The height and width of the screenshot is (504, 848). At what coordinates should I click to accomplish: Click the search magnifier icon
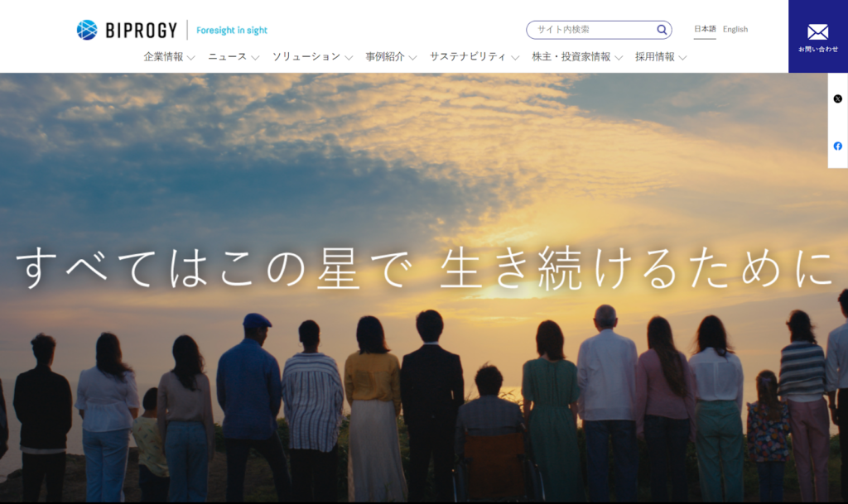click(x=662, y=30)
